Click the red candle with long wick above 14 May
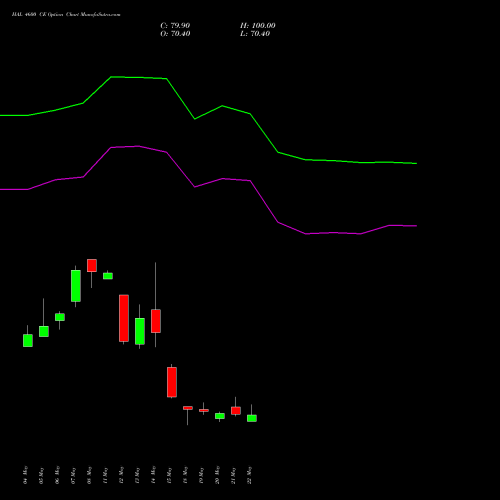 (x=156, y=321)
